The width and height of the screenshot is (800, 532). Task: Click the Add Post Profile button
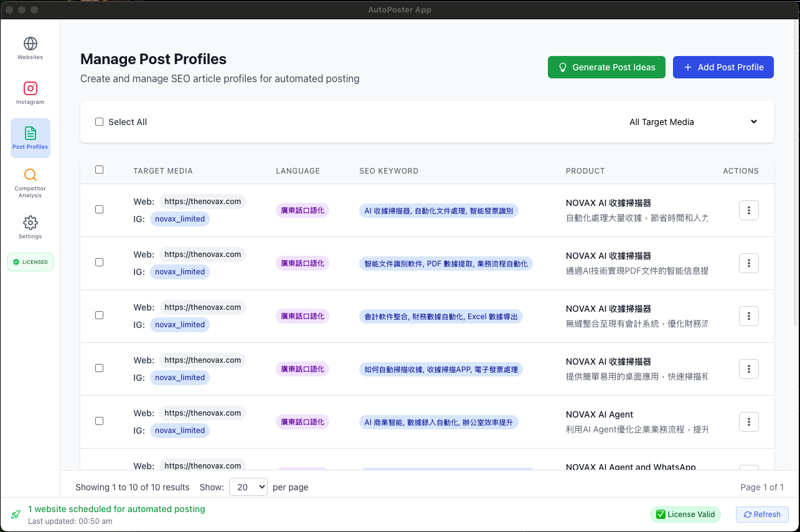tap(723, 67)
